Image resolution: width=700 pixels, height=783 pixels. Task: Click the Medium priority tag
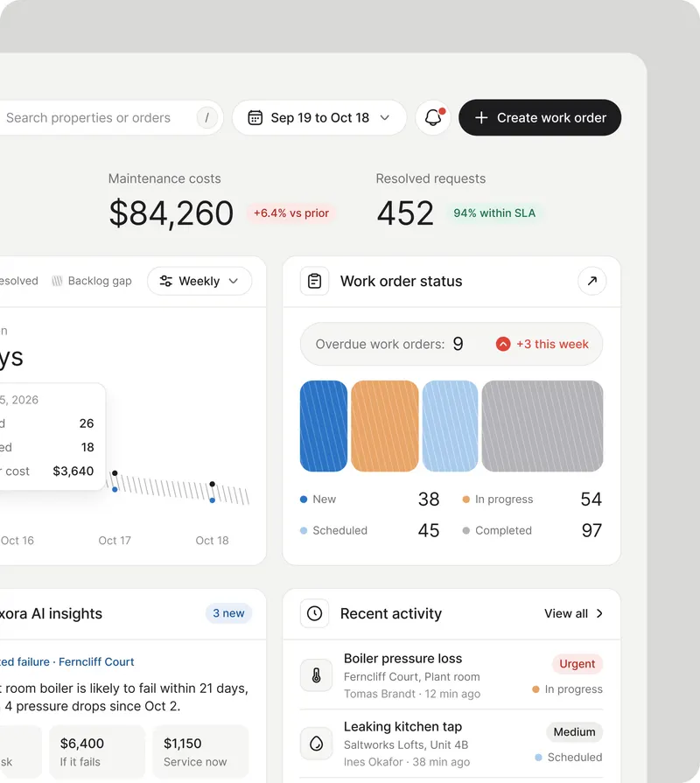pos(574,732)
